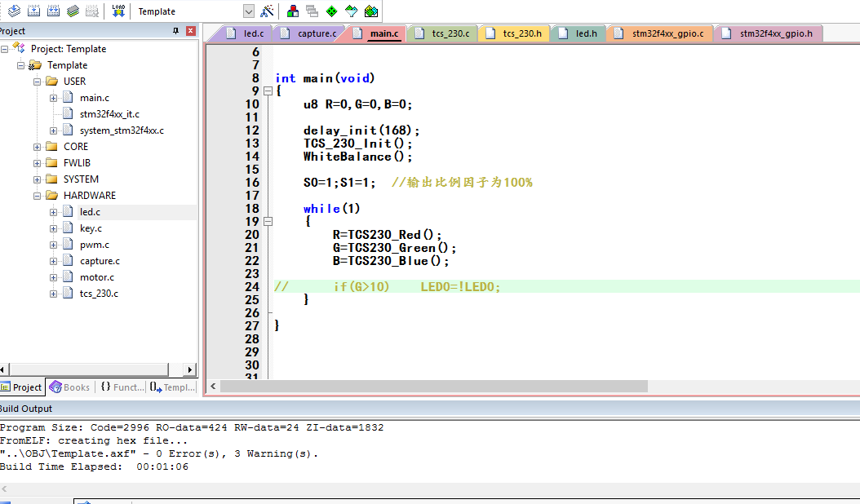Image resolution: width=860 pixels, height=504 pixels.
Task: Switch to the Project bottom tab
Action: coord(21,387)
